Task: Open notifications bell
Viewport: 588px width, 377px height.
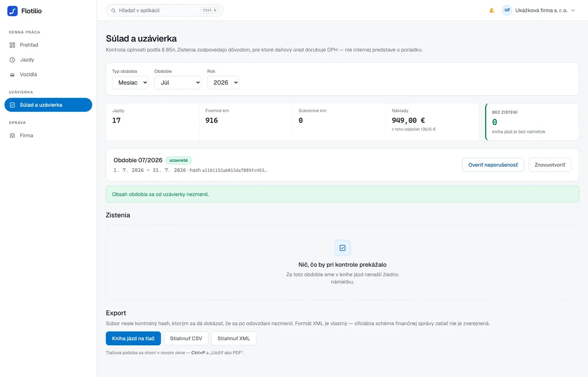Action: click(492, 10)
